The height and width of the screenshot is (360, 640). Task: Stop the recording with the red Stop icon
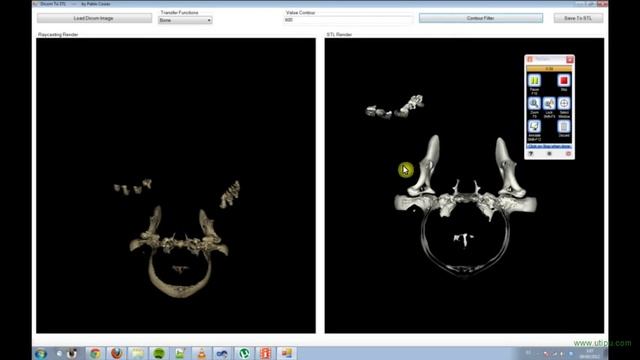pos(564,81)
